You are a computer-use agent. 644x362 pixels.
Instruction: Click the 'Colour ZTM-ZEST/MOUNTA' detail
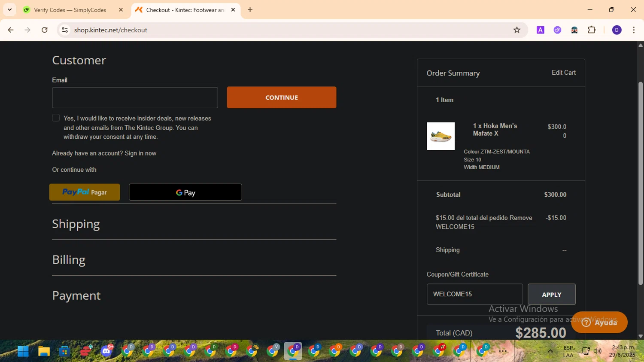(x=497, y=152)
